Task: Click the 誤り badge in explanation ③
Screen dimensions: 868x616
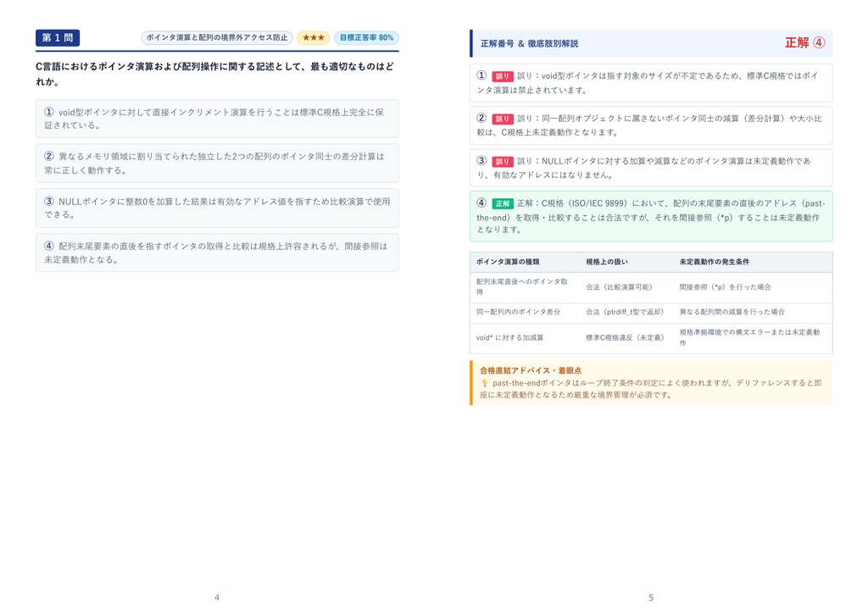Action: pyautogui.click(x=502, y=161)
